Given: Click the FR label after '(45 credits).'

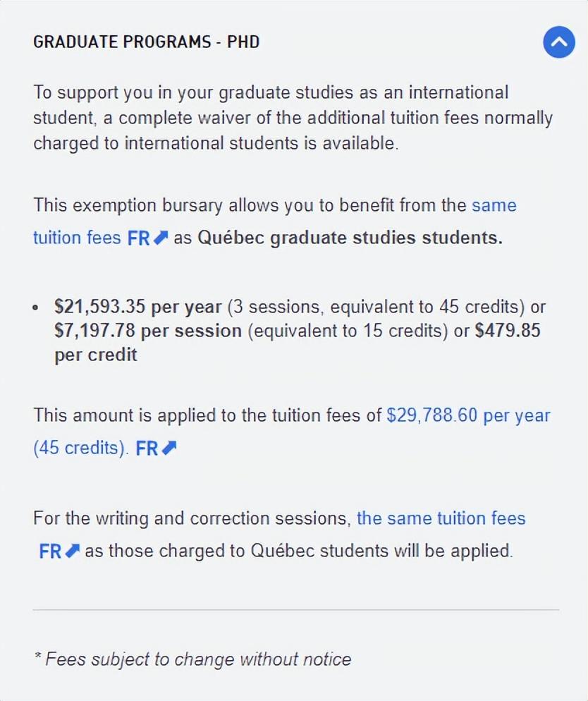Looking at the screenshot, I should pos(147,448).
